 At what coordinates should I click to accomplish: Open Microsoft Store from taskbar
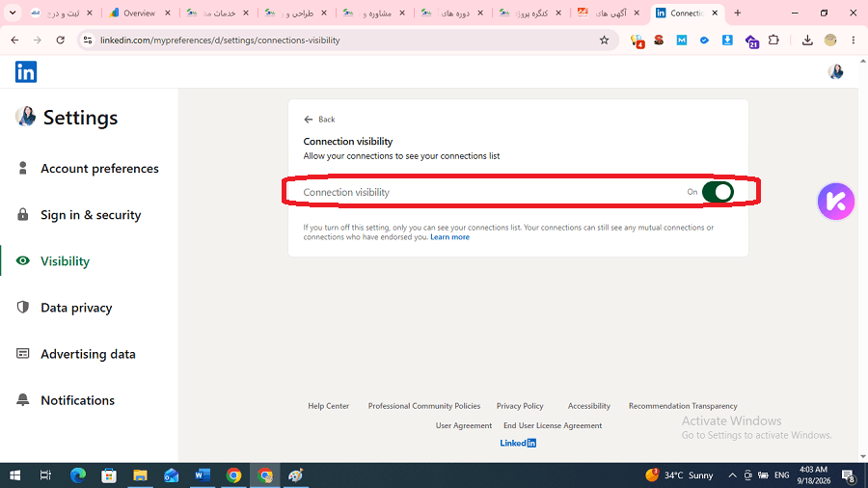coord(109,475)
